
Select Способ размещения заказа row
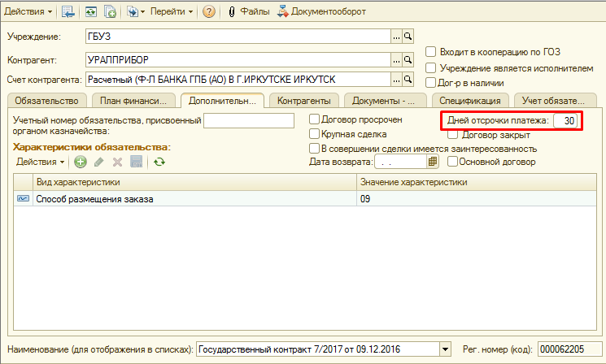(x=185, y=198)
